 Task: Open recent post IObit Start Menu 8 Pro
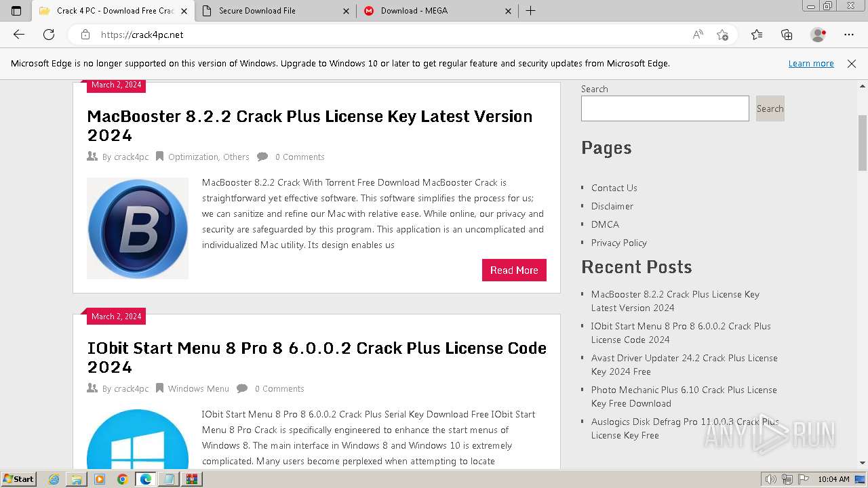681,333
